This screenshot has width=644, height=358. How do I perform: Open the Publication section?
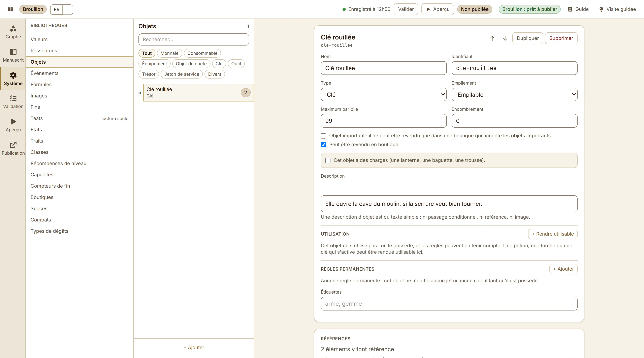(x=13, y=148)
